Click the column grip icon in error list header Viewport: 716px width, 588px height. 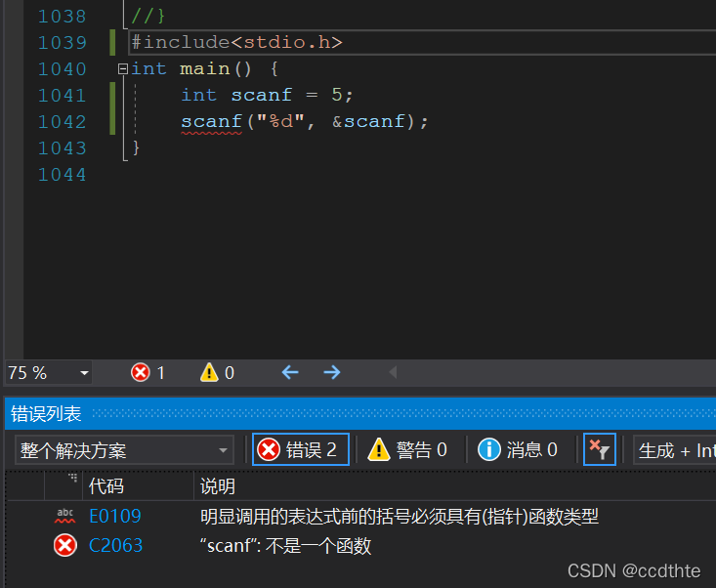point(73,478)
